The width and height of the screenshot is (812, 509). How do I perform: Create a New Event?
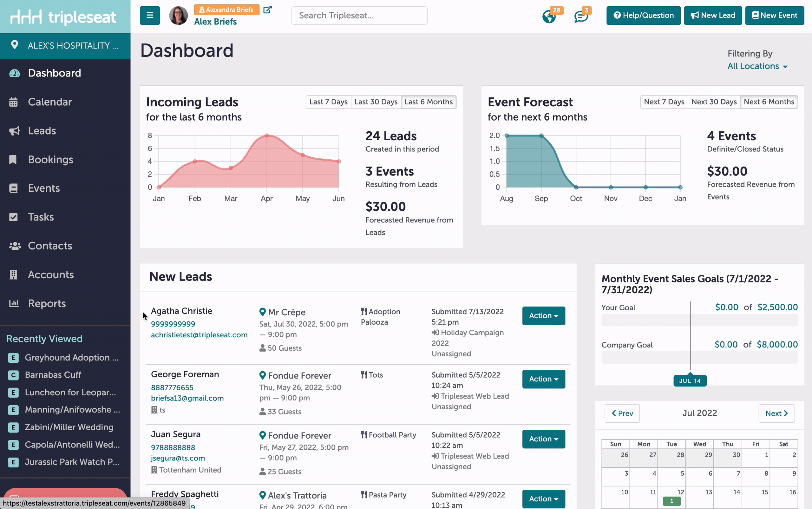click(x=775, y=16)
